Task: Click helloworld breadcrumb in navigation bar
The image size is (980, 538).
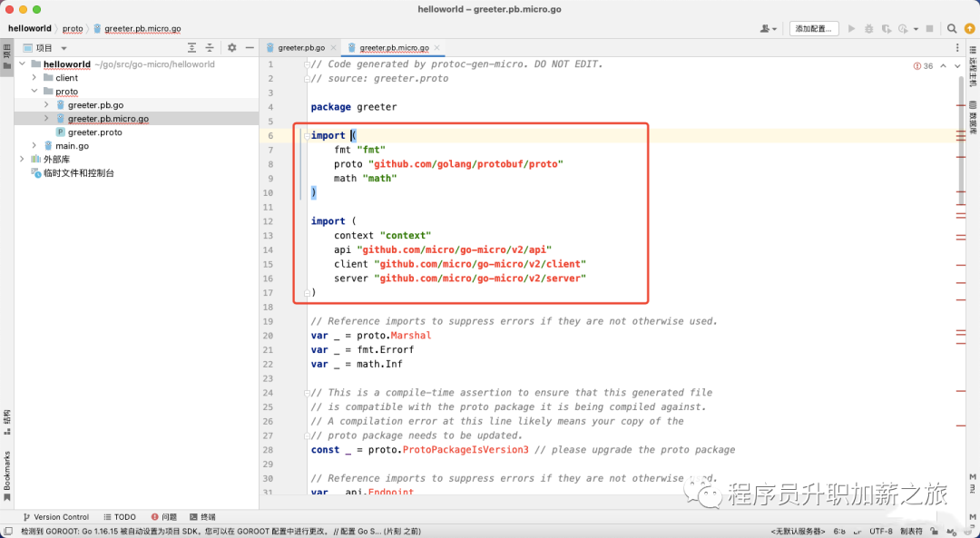Action: [x=29, y=28]
